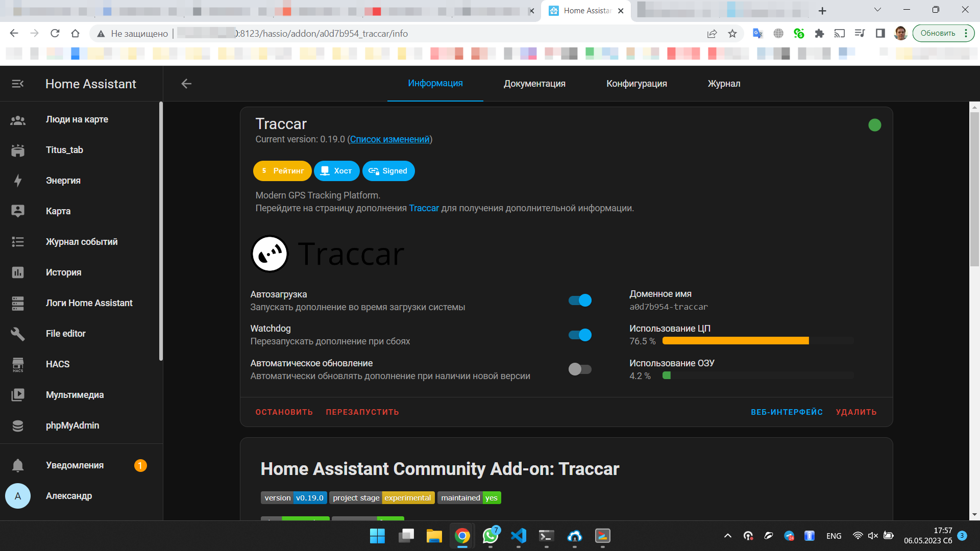
Task: Open the Журнал tab
Action: (x=724, y=84)
